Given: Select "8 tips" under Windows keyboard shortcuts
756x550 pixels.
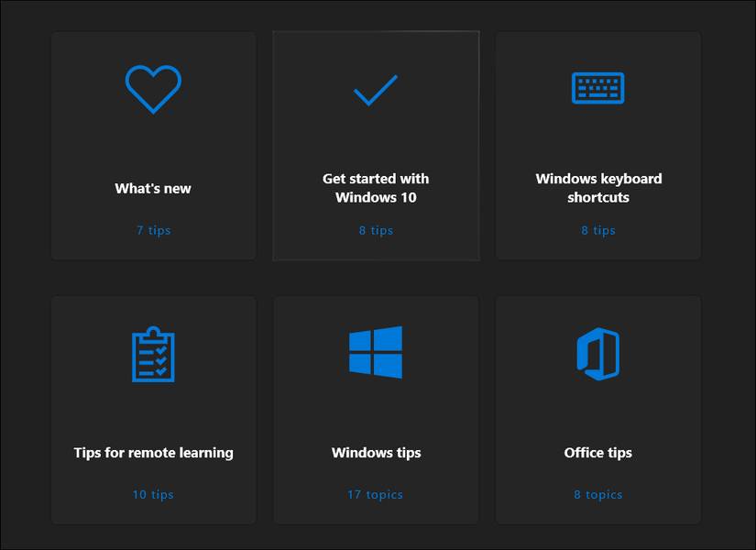Looking at the screenshot, I should tap(597, 230).
